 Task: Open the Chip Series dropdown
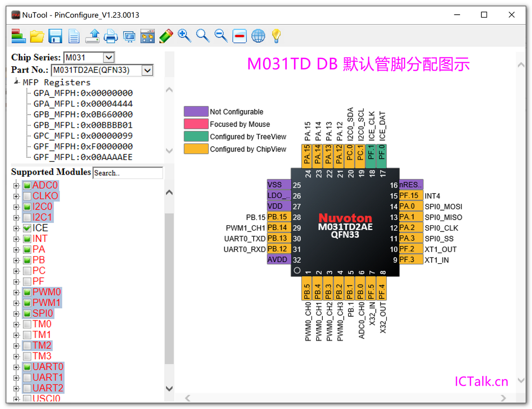pyautogui.click(x=108, y=58)
